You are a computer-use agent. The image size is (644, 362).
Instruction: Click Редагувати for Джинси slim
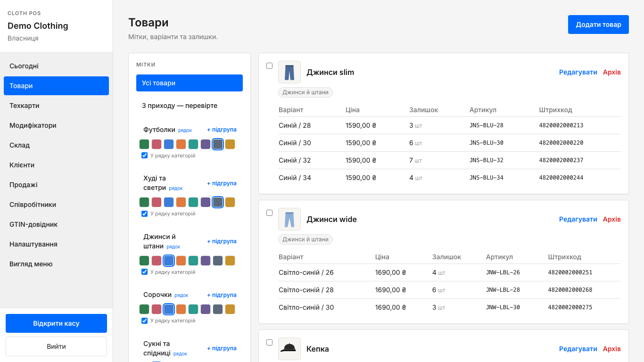click(x=578, y=72)
